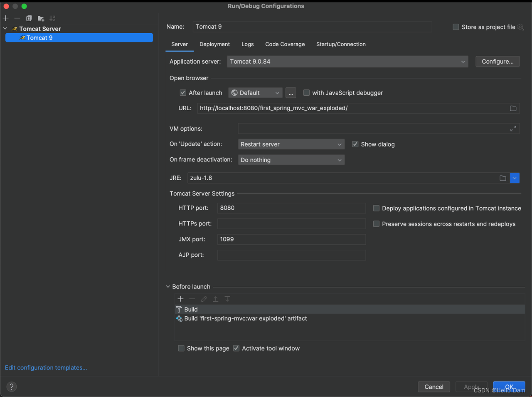Click the Cancel button
This screenshot has width=532, height=397.
point(434,387)
